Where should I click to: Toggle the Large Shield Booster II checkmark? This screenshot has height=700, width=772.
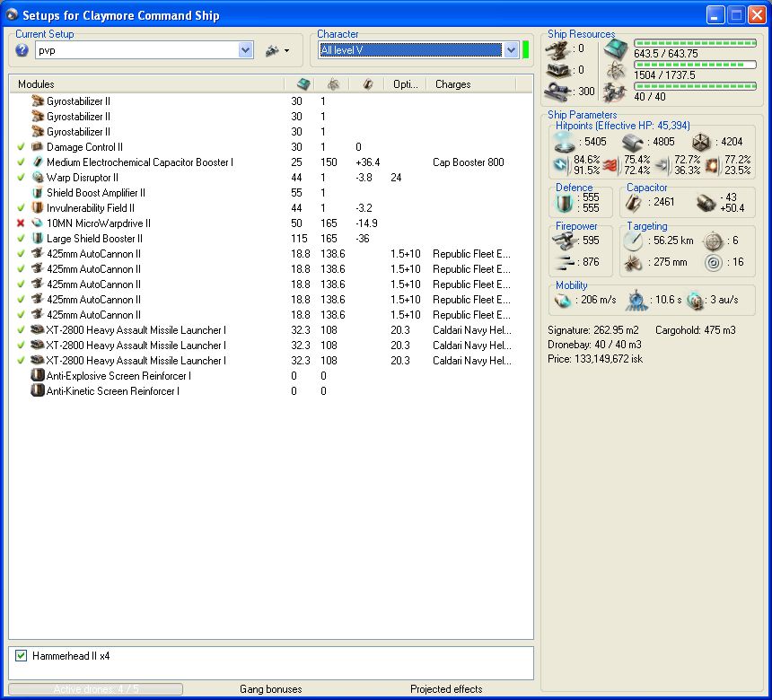(x=21, y=238)
